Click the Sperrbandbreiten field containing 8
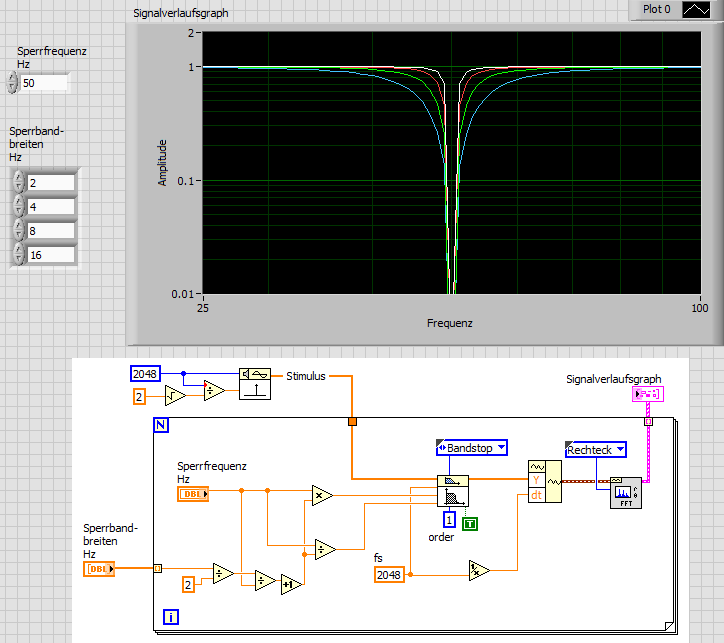Screen dimensions: 724x643 tap(50, 231)
